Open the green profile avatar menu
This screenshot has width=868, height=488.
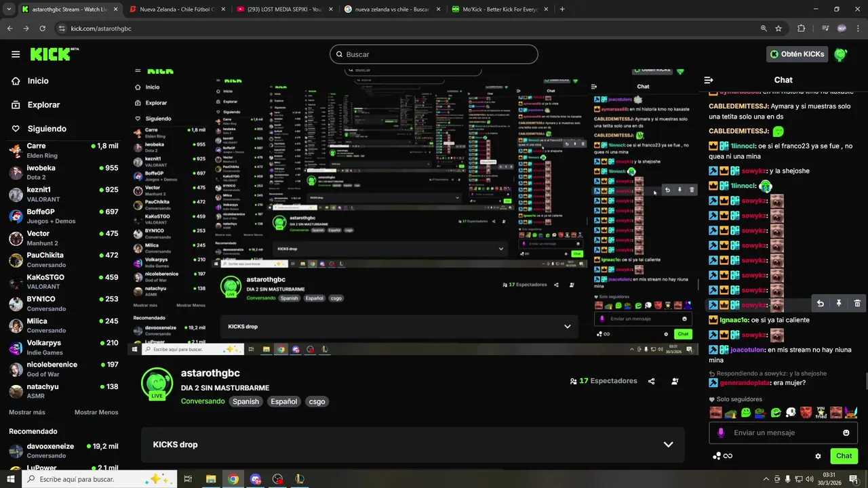coord(840,54)
